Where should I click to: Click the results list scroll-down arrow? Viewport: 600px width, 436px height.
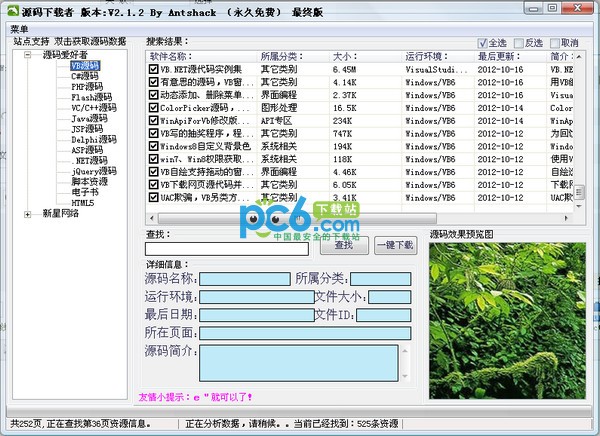point(579,206)
